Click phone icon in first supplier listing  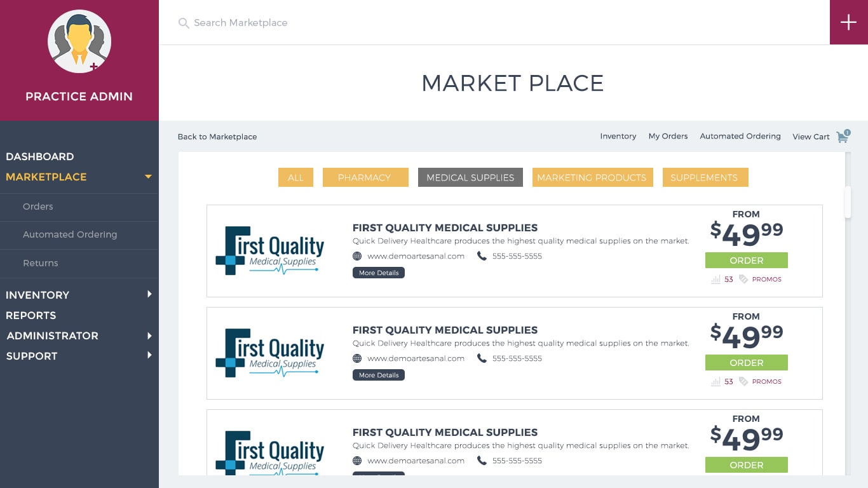pos(482,256)
